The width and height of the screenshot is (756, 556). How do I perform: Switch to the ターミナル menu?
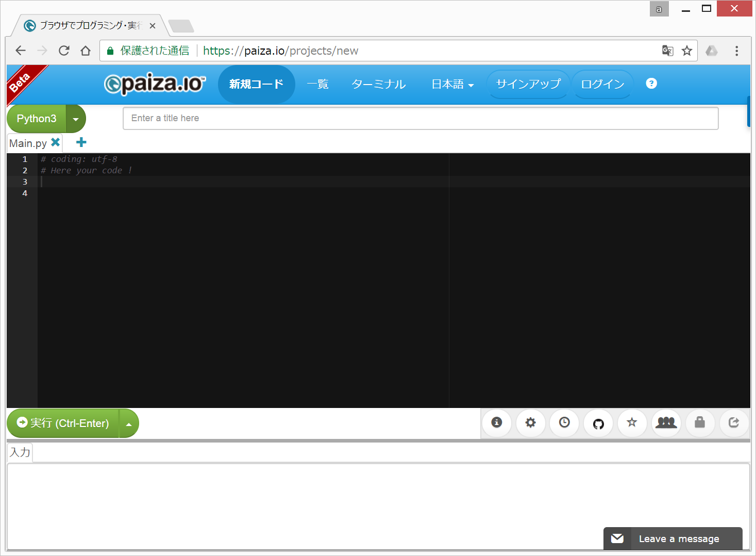point(378,84)
